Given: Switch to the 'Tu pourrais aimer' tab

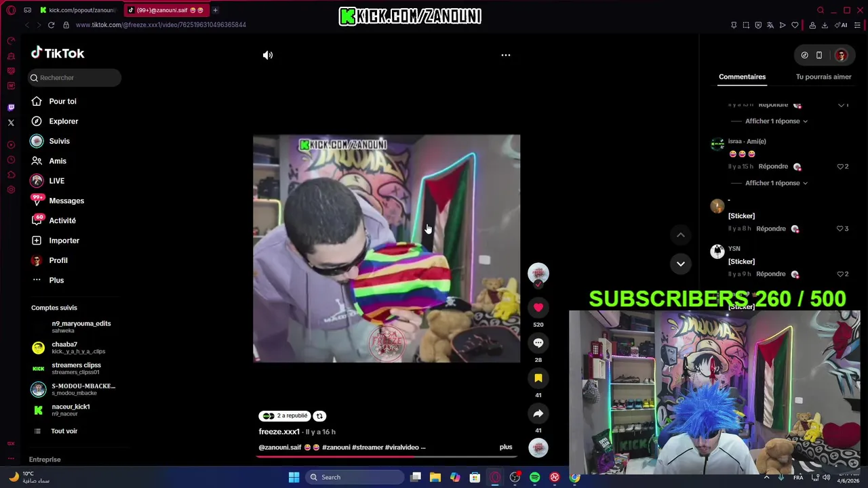Looking at the screenshot, I should (x=823, y=77).
